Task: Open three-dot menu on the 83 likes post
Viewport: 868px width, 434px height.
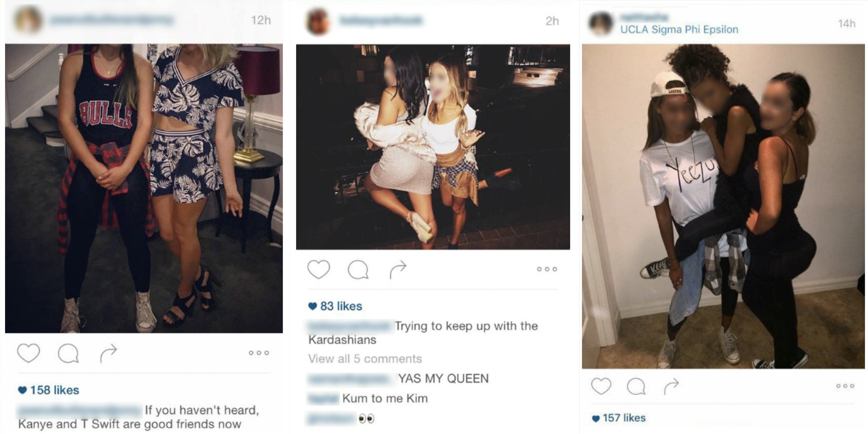Action: pos(547,269)
